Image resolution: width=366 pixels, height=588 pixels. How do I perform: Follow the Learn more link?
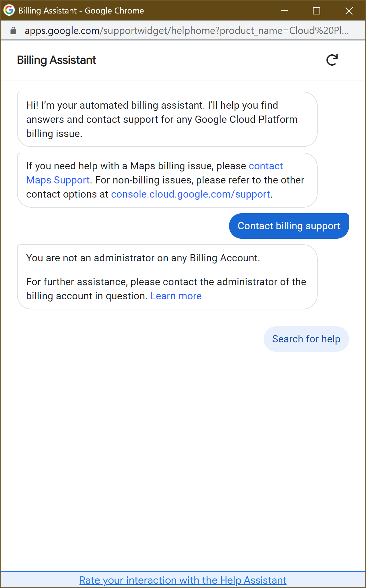coord(176,296)
